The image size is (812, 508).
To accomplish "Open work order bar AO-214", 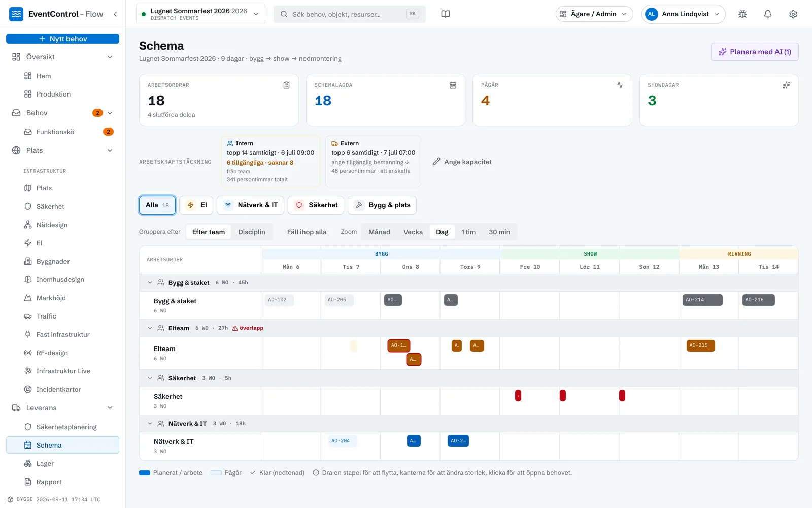I will point(702,300).
